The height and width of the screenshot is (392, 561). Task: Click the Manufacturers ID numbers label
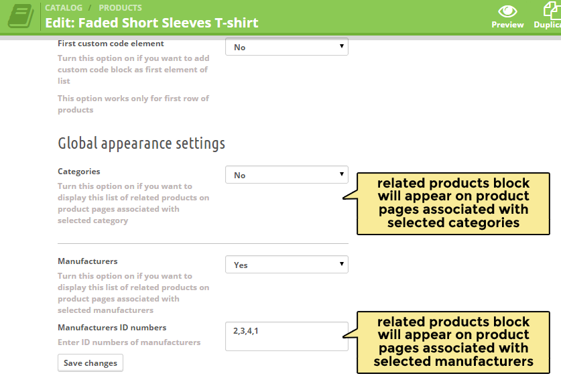pyautogui.click(x=112, y=328)
